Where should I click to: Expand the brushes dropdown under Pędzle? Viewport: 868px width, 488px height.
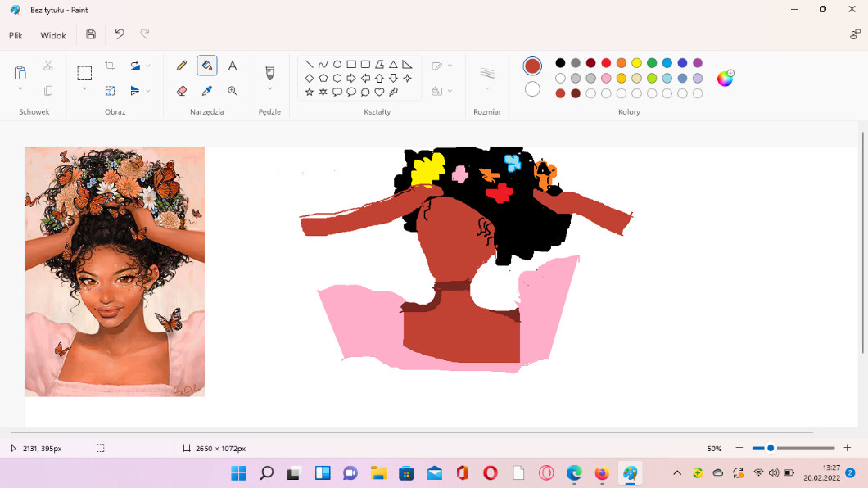[269, 89]
